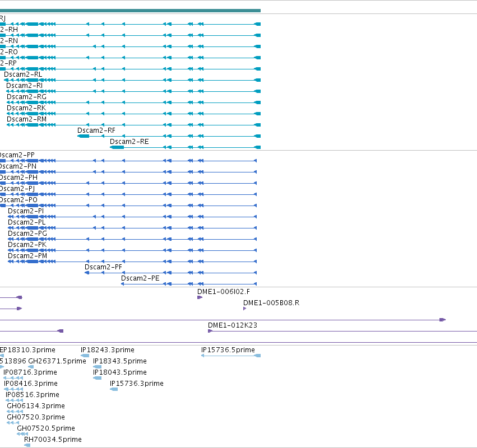Select the Dscam2-RI transcript label
The height and width of the screenshot is (448, 477).
tap(24, 86)
